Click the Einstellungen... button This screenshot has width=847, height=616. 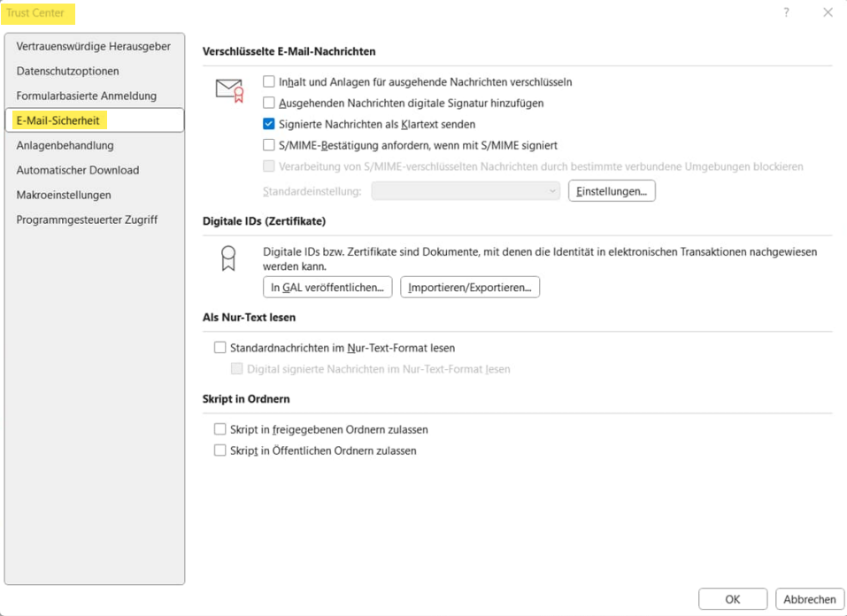tap(612, 191)
